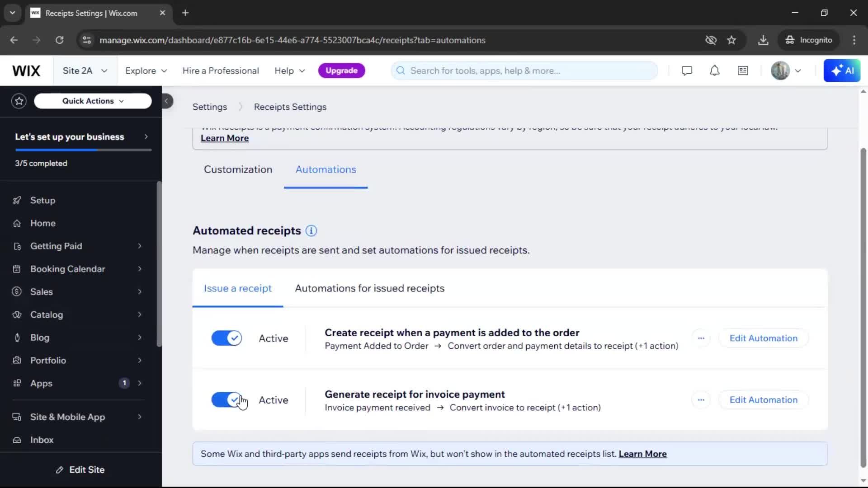The height and width of the screenshot is (488, 868).
Task: Click the setup progress bar
Action: [x=83, y=150]
